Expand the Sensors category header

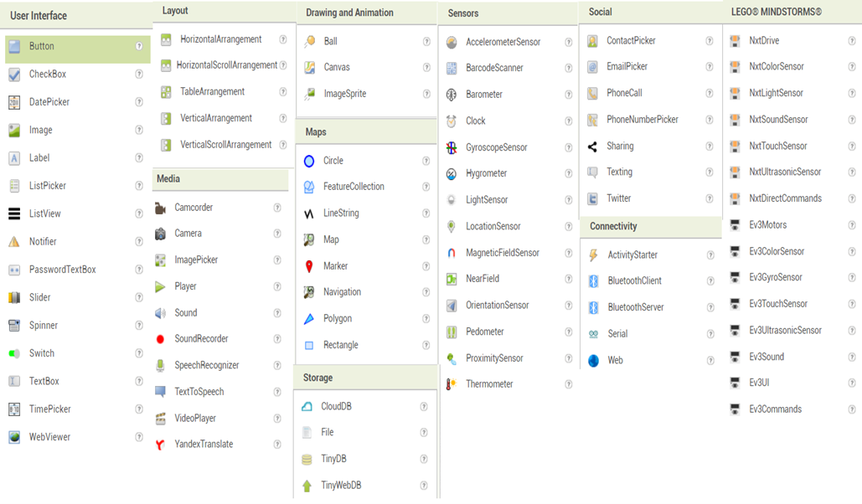click(x=463, y=13)
